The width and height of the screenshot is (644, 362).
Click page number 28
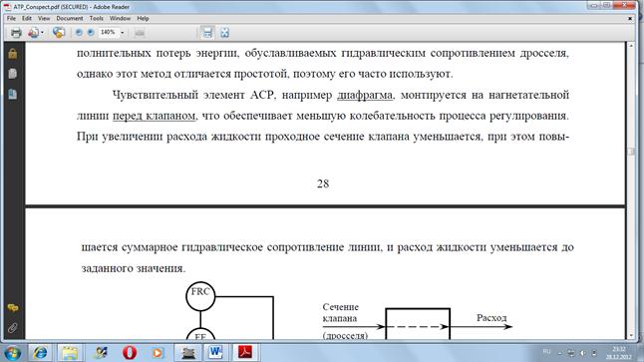point(323,183)
